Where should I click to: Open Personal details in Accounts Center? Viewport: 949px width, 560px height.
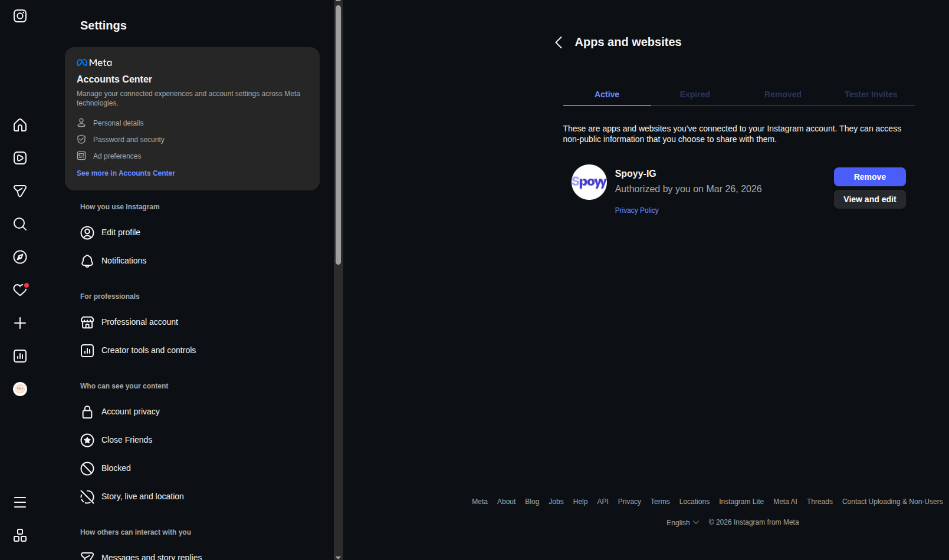tap(119, 123)
